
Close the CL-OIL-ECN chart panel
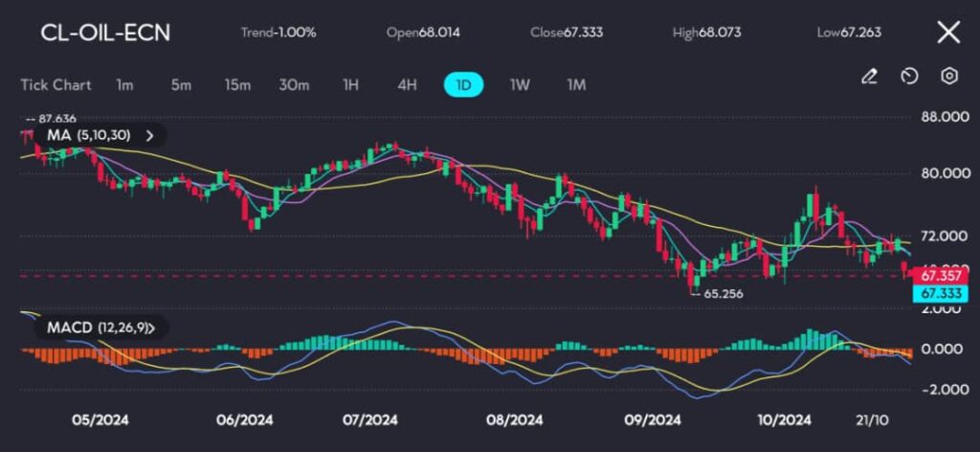pos(947,33)
